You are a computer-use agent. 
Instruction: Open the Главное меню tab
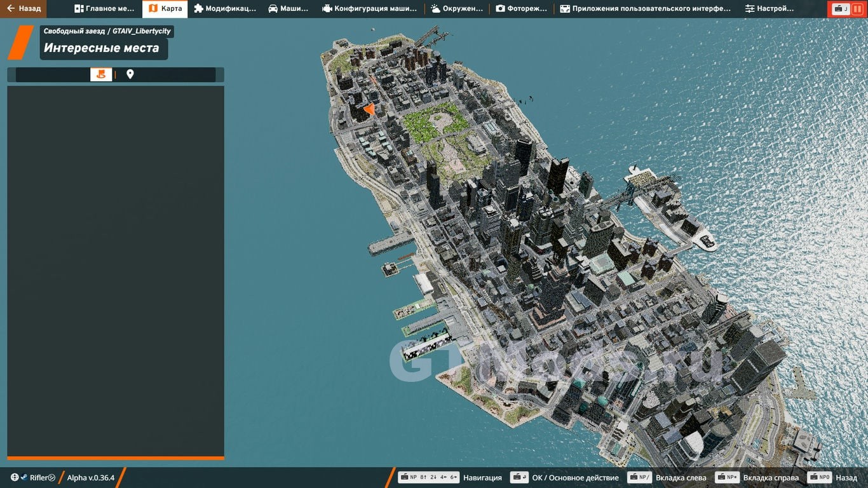(x=105, y=9)
